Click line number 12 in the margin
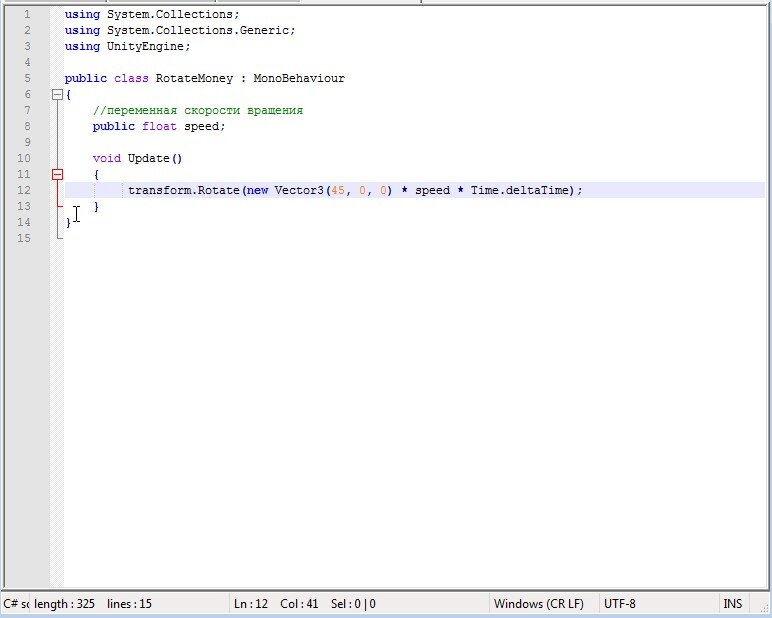772x618 pixels. [x=24, y=190]
